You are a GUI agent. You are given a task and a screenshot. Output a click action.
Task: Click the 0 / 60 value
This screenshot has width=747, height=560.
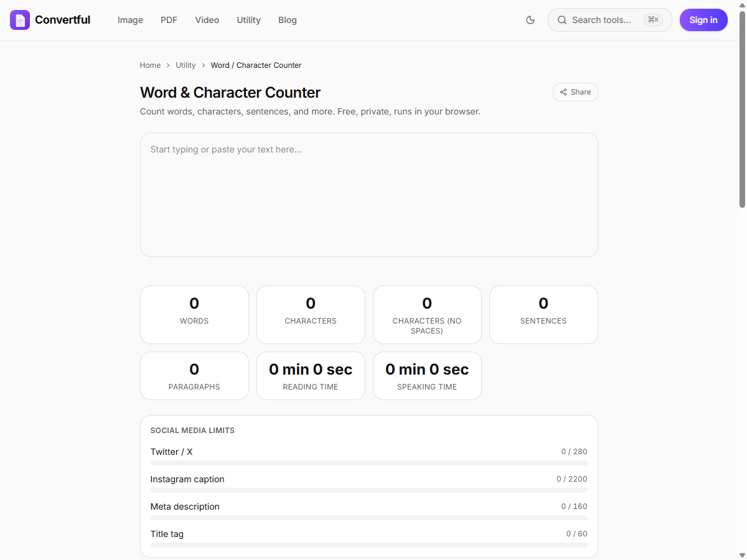[576, 534]
